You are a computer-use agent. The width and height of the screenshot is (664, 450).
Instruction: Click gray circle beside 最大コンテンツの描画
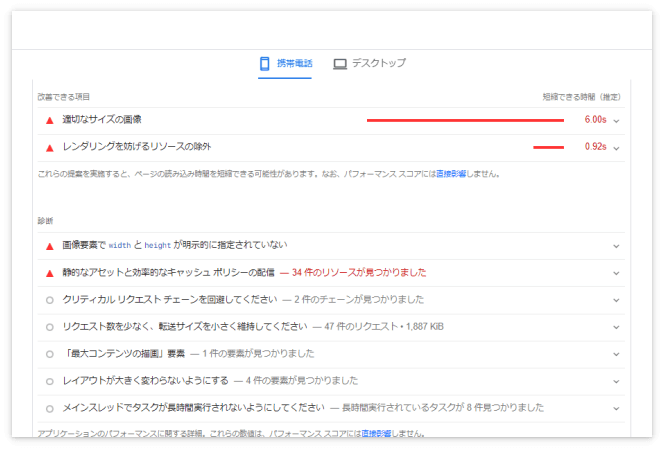(x=50, y=354)
